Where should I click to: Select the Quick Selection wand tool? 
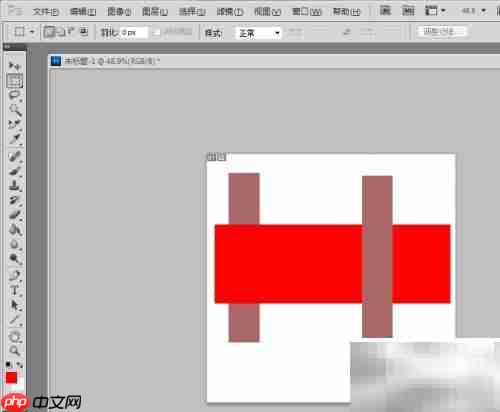click(15, 109)
